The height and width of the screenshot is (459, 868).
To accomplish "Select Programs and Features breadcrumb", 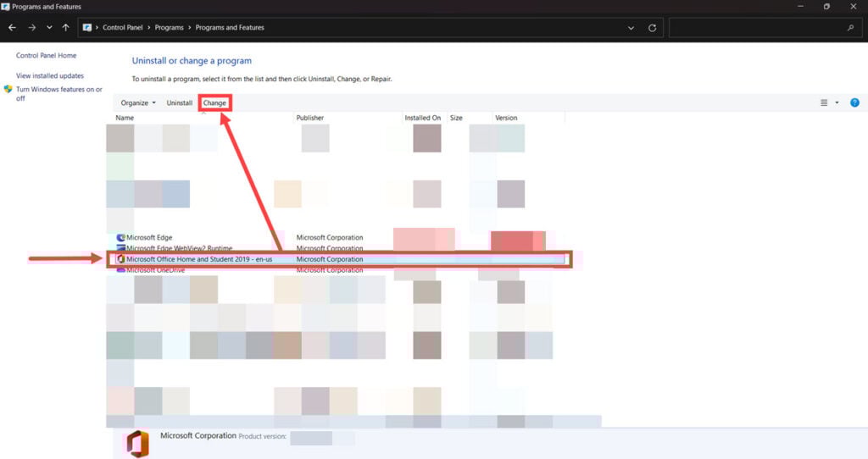I will (x=230, y=28).
